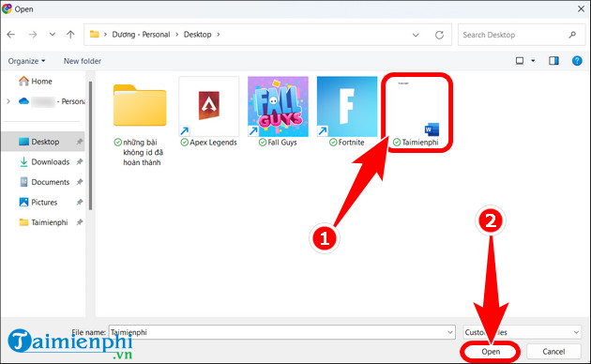Select OneDrive Personal cloud item

click(52, 101)
